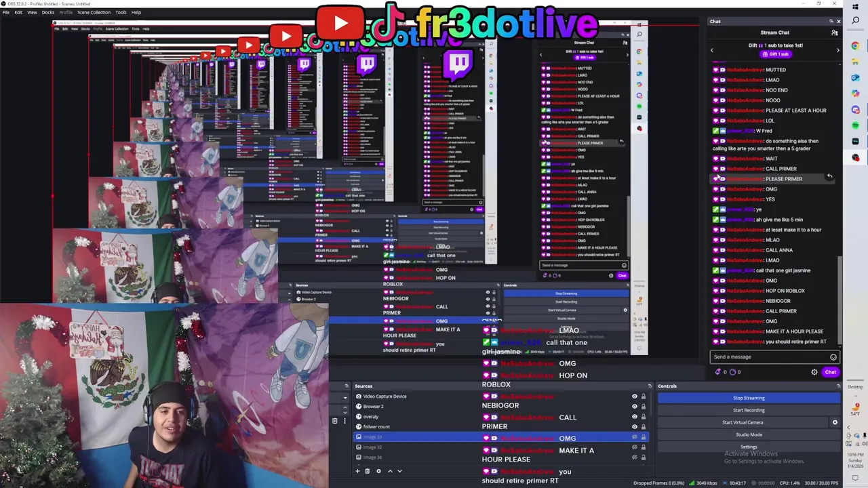The image size is (868, 488).
Task: Show the hidden Image 36 source
Action: pyautogui.click(x=635, y=457)
